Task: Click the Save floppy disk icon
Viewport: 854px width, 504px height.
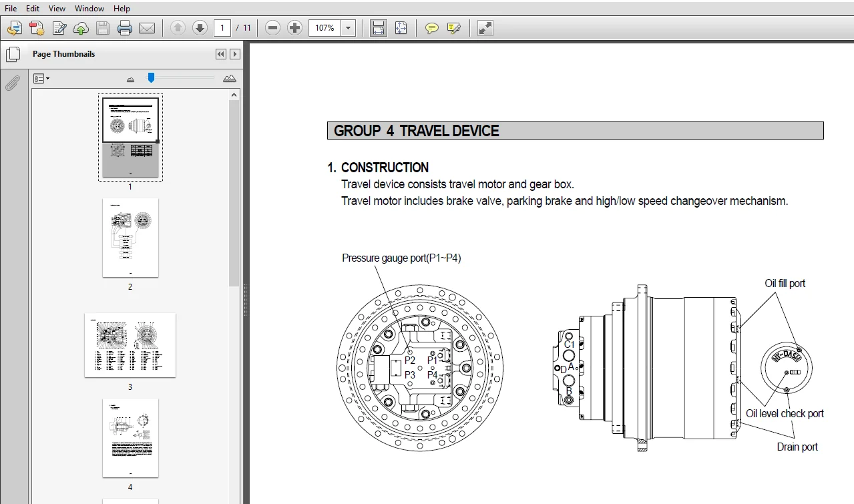Action: pyautogui.click(x=103, y=28)
